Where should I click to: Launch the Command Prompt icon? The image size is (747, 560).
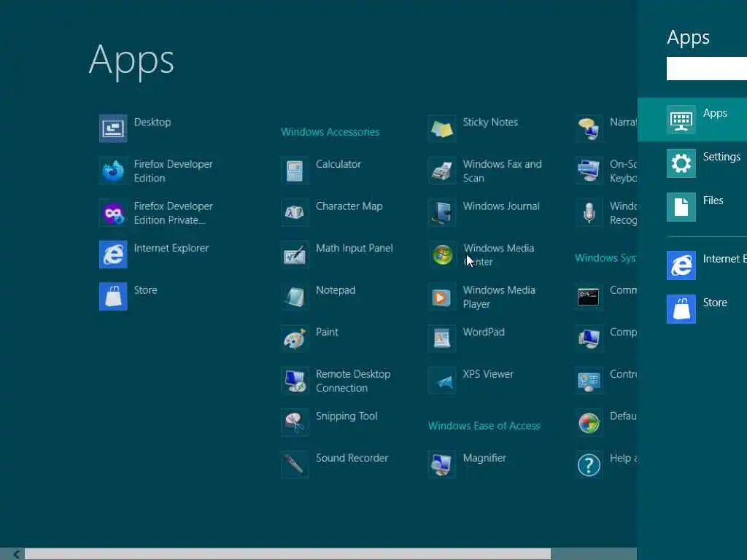[x=589, y=296]
